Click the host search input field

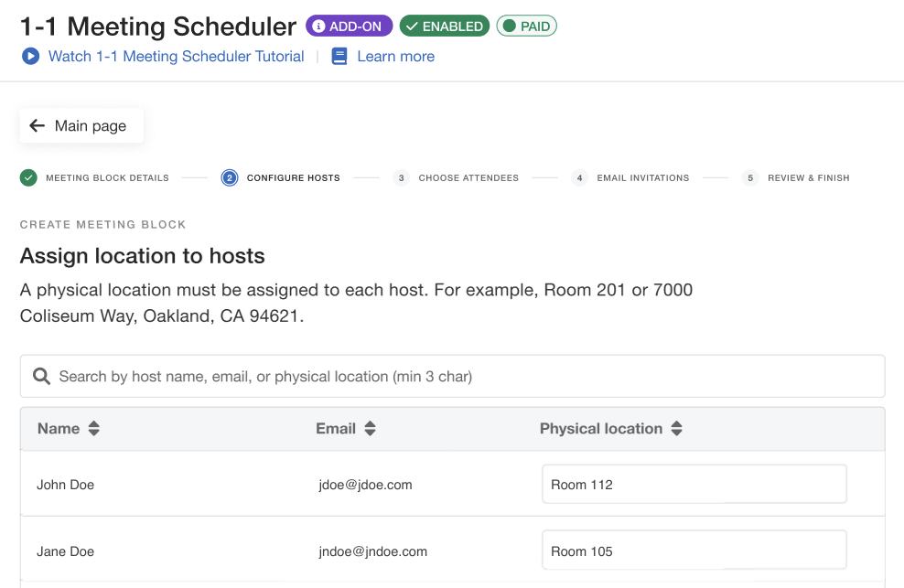coord(467,376)
